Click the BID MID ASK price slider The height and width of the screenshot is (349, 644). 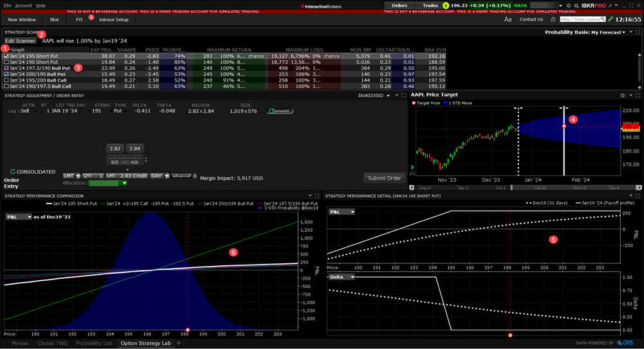click(125, 160)
